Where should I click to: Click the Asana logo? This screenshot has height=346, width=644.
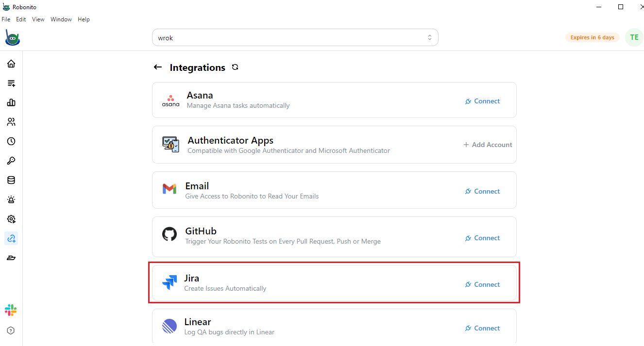pyautogui.click(x=170, y=100)
